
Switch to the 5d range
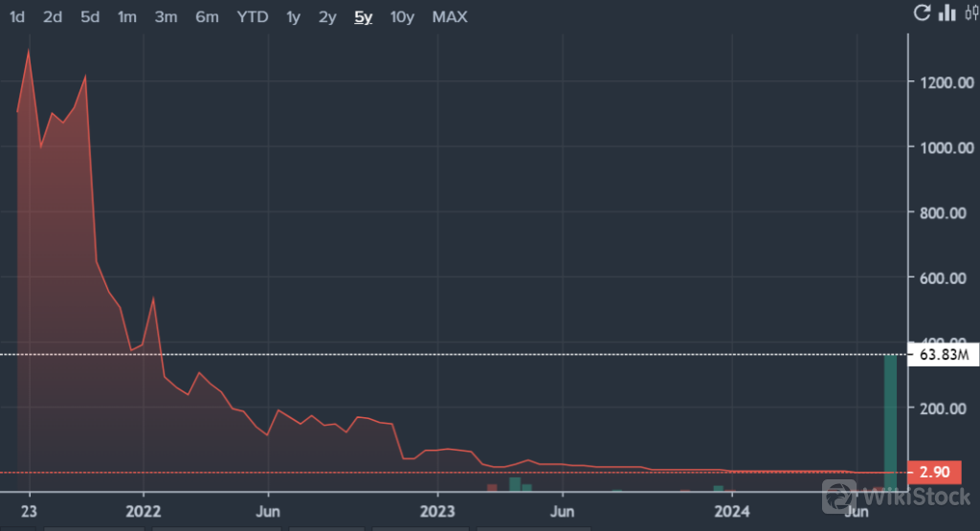90,17
